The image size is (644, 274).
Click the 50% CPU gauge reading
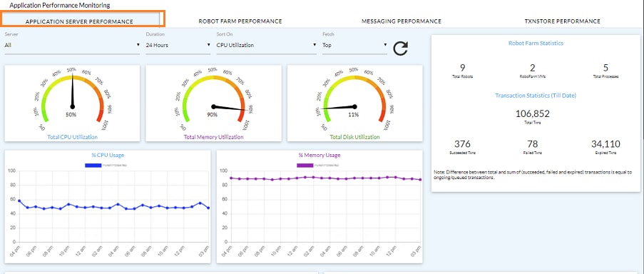tap(71, 115)
